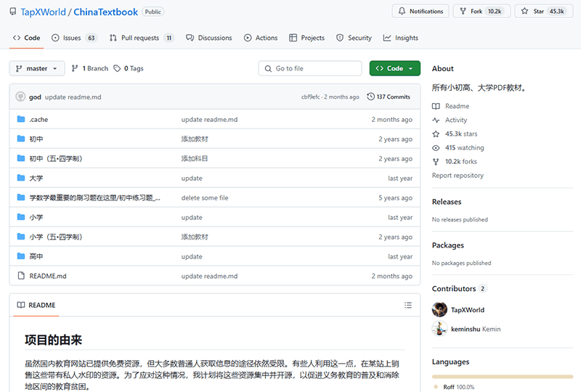Click the 初中 folder icon
Viewport: 581px width, 392px height.
coord(21,139)
